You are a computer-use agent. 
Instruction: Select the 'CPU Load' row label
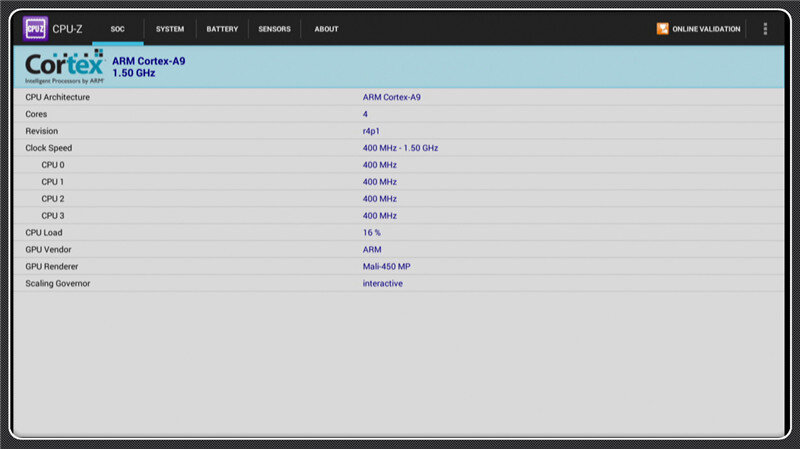click(x=43, y=232)
